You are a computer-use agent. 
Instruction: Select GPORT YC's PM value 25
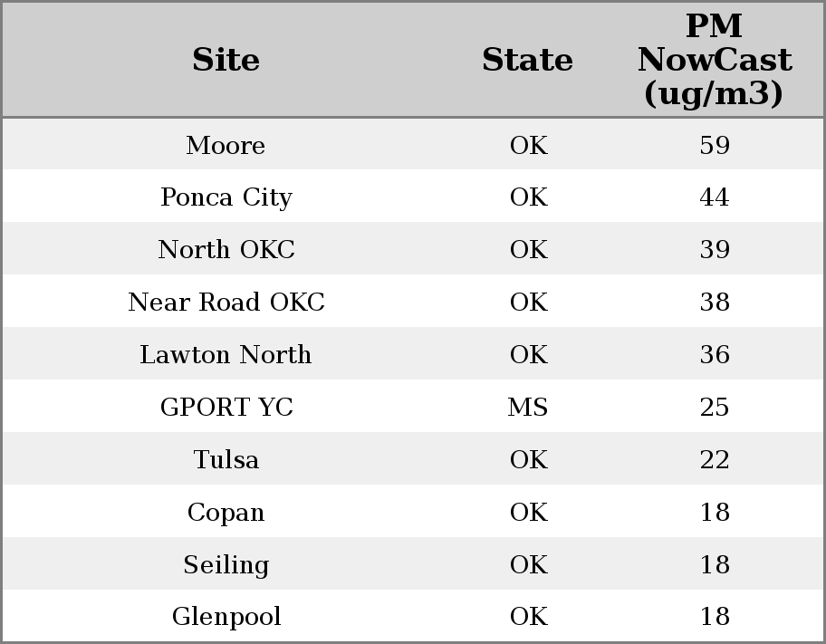click(x=714, y=408)
